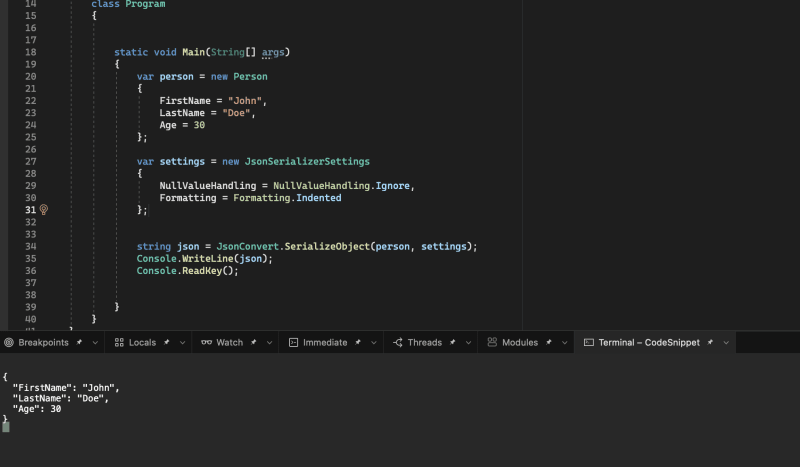Click JsonSerializerSettings type name

point(307,162)
